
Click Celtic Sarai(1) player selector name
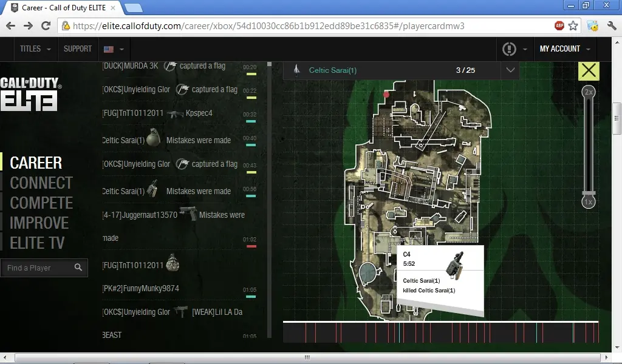(333, 70)
